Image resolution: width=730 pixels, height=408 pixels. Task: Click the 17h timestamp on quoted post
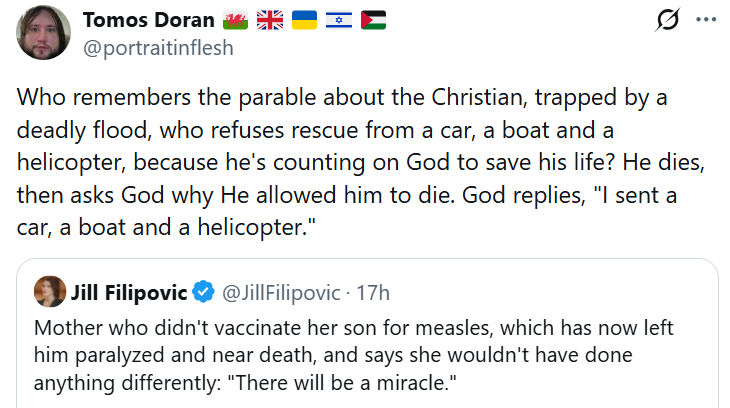pyautogui.click(x=372, y=293)
